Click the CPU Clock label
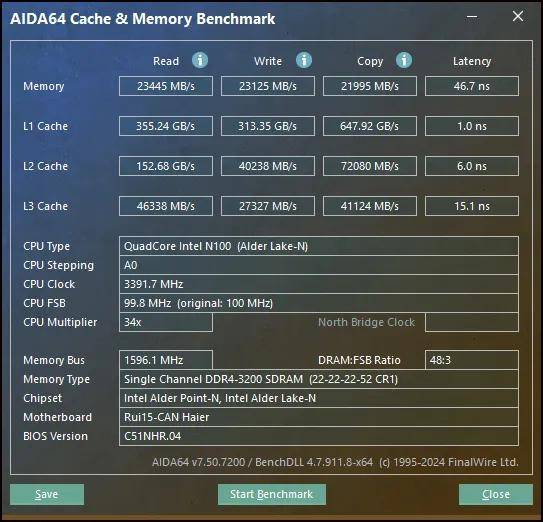This screenshot has height=522, width=543. click(49, 284)
